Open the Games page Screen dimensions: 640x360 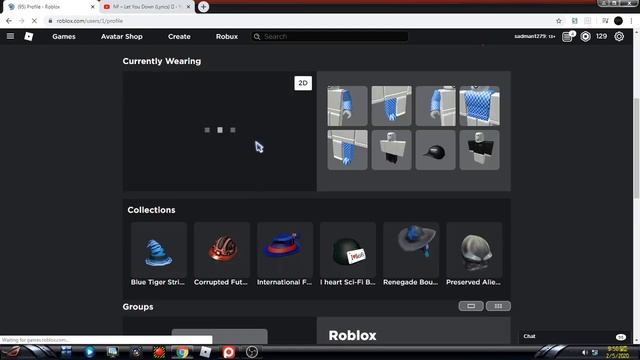coord(64,36)
